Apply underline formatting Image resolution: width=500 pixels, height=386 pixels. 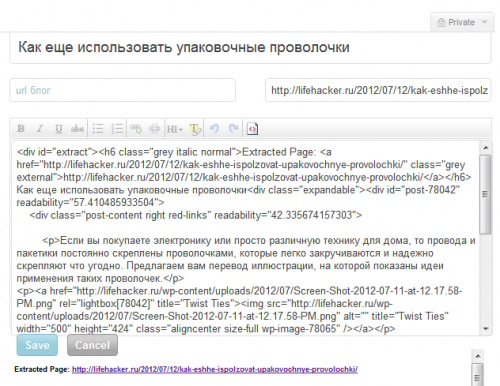pos(59,129)
